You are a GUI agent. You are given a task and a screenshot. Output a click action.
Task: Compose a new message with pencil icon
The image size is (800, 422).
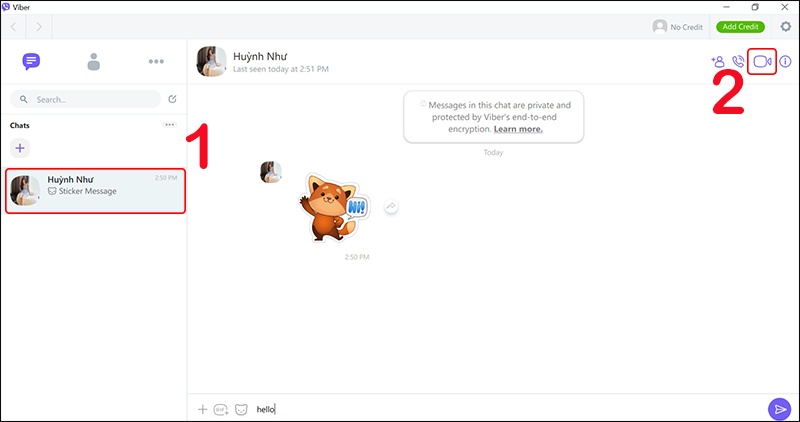[x=172, y=99]
